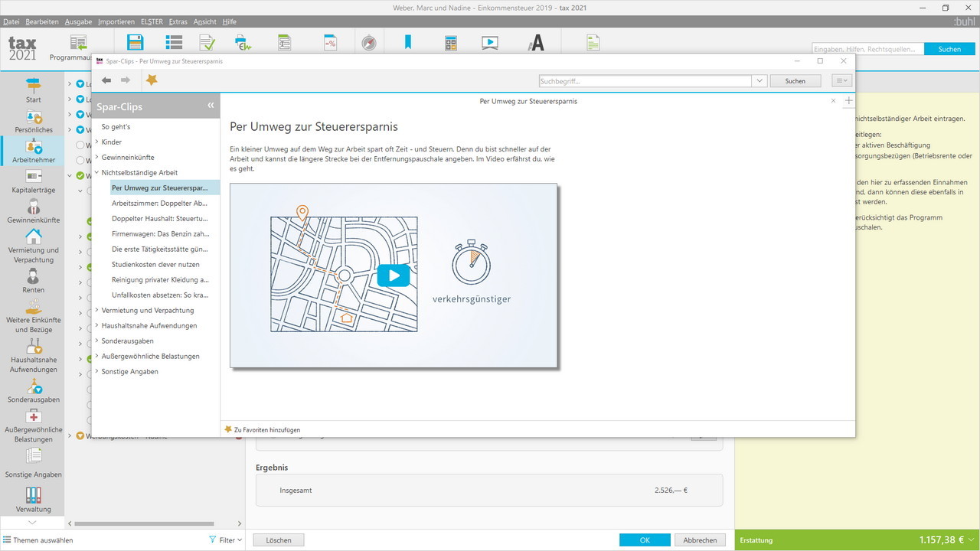Image resolution: width=980 pixels, height=551 pixels.
Task: Collapse the Spar-Clips side panel
Action: coord(211,106)
